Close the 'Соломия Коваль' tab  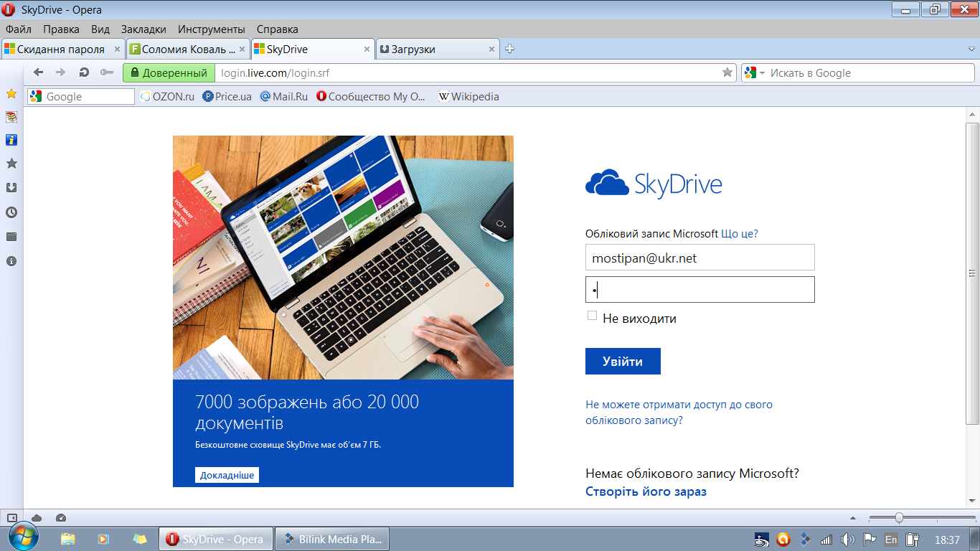coord(242,50)
